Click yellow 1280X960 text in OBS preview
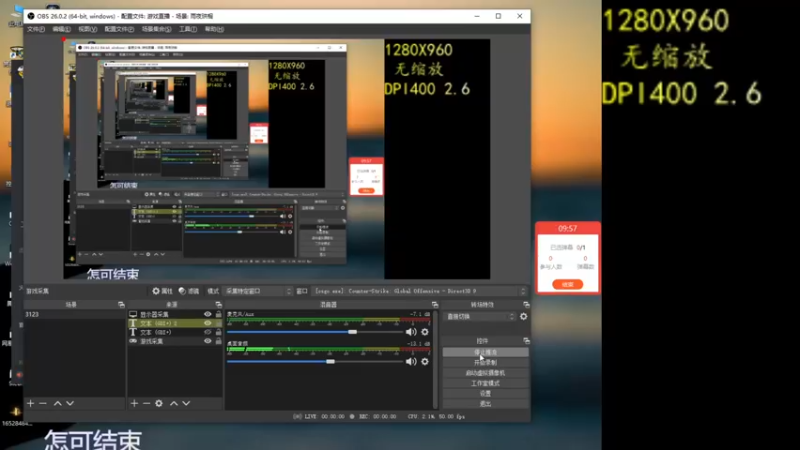This screenshot has width=800, height=450. click(418, 50)
